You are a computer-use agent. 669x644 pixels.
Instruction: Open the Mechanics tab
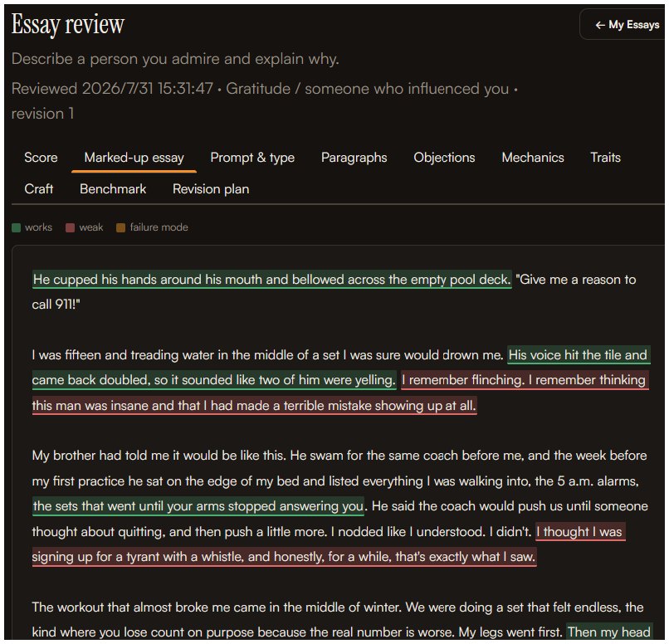[x=533, y=158]
